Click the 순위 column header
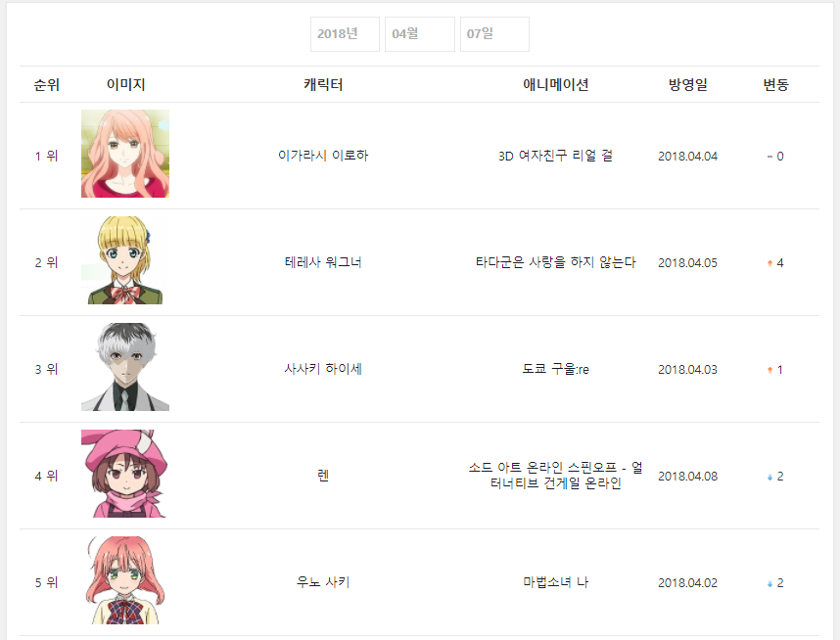Viewport: 840px width, 640px height. 47,84
